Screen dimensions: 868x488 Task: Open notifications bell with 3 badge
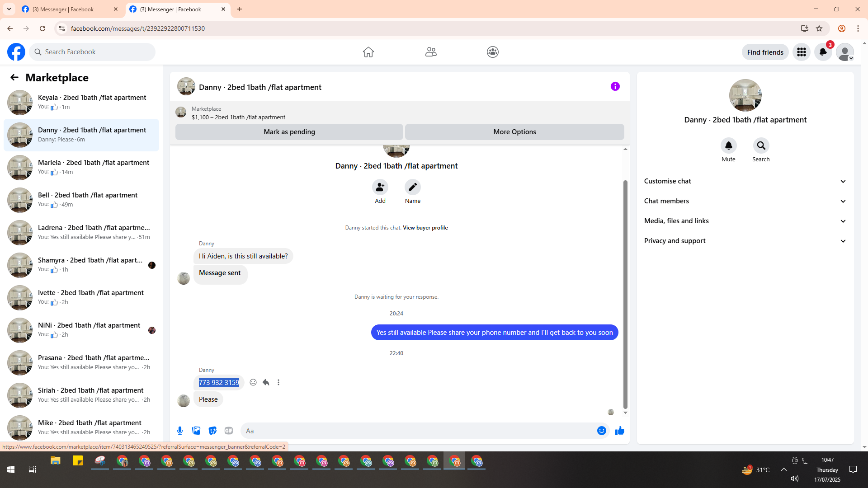(823, 52)
